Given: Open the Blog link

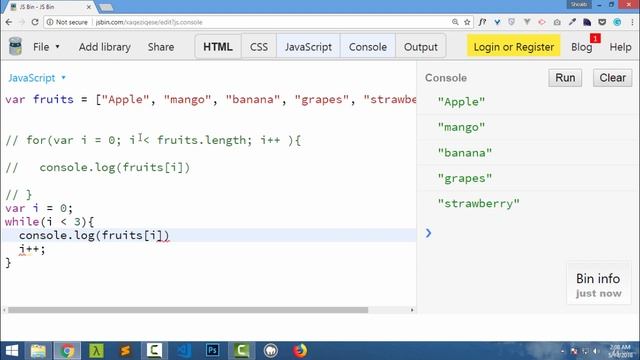Looking at the screenshot, I should (x=582, y=47).
